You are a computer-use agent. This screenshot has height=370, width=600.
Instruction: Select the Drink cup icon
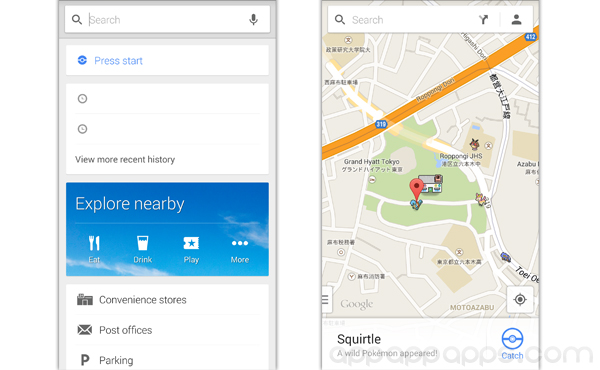click(x=142, y=243)
